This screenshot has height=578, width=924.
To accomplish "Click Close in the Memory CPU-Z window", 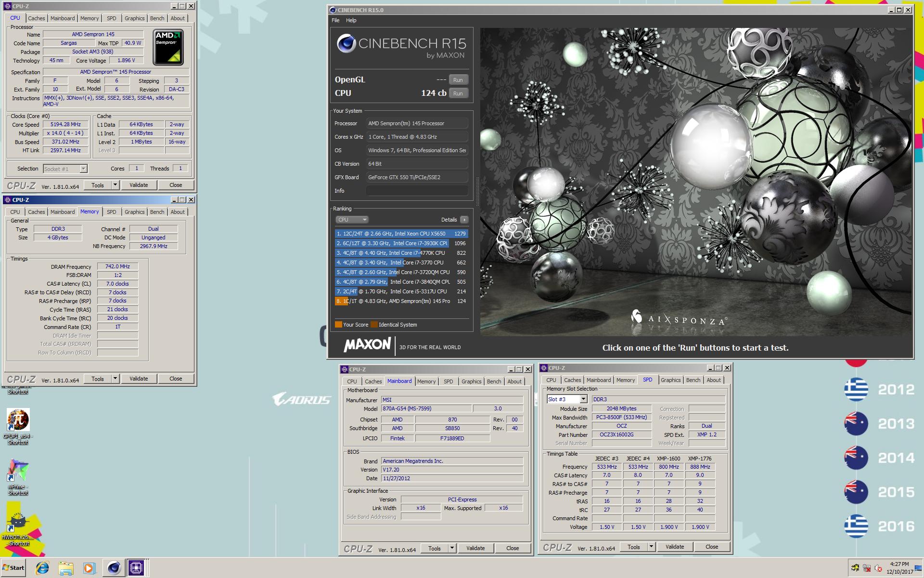I will pos(176,379).
